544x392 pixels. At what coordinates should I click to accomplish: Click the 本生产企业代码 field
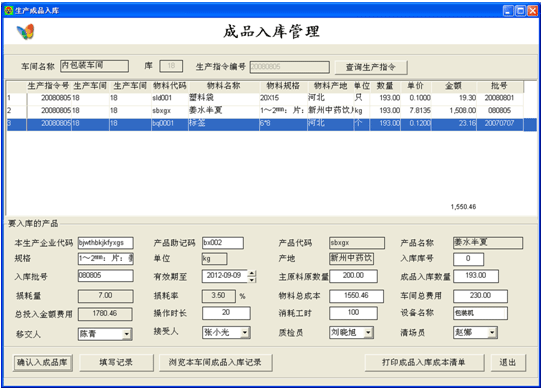point(105,243)
